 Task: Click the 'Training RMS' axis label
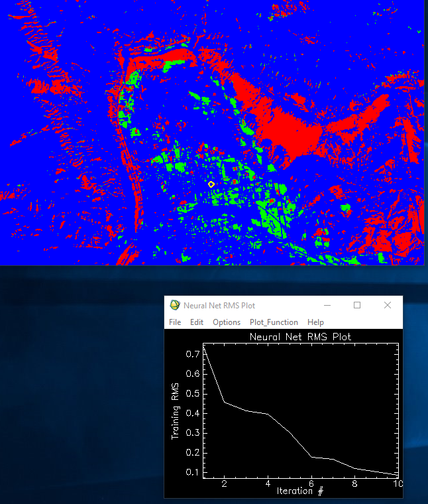(175, 411)
